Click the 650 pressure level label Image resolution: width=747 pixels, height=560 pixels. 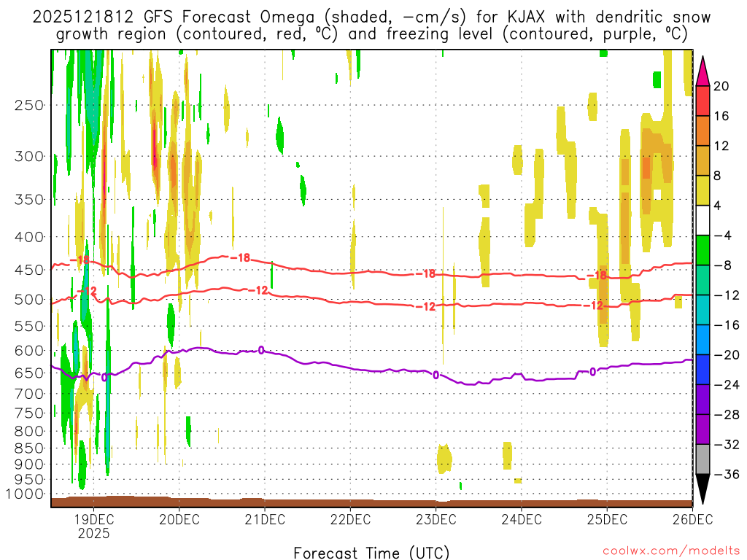29,373
